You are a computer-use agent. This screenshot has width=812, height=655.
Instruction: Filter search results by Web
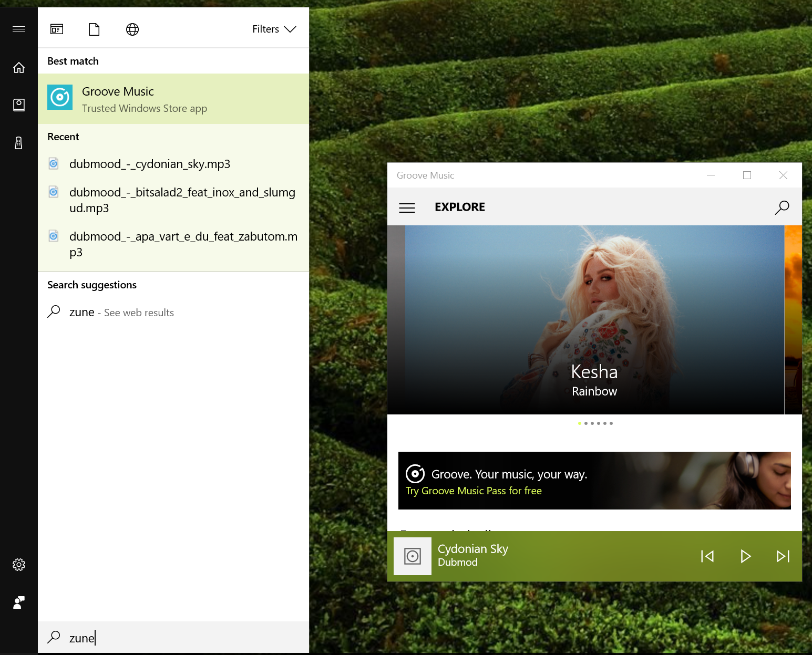[x=132, y=29]
